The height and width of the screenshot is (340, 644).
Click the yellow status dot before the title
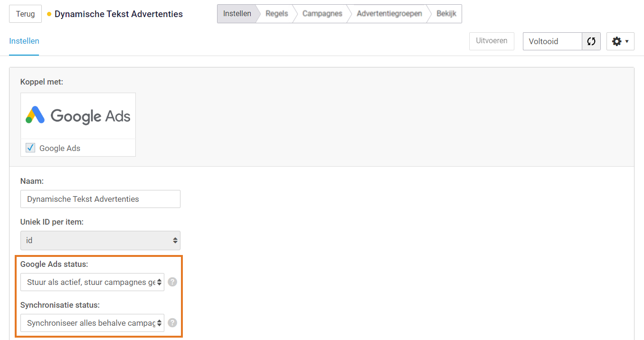pyautogui.click(x=49, y=14)
